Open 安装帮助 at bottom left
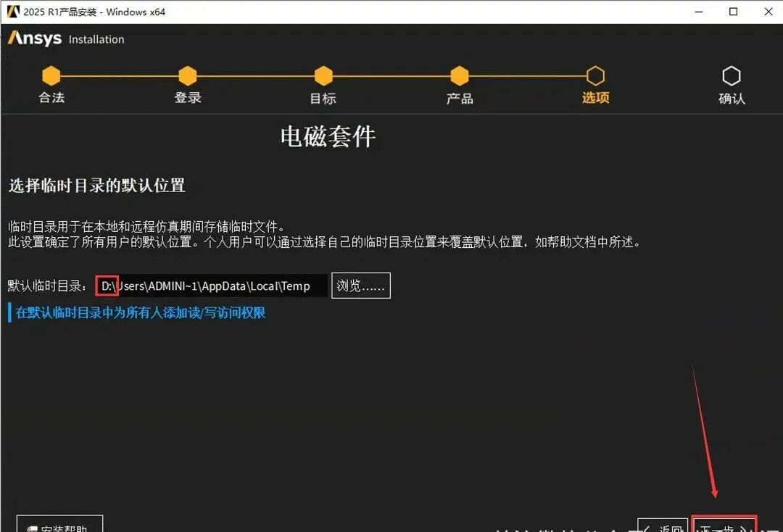Image resolution: width=783 pixels, height=532 pixels. click(x=60, y=524)
